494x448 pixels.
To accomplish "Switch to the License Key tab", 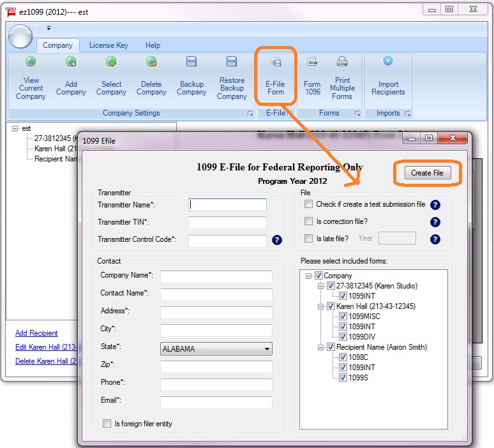I will [x=109, y=45].
